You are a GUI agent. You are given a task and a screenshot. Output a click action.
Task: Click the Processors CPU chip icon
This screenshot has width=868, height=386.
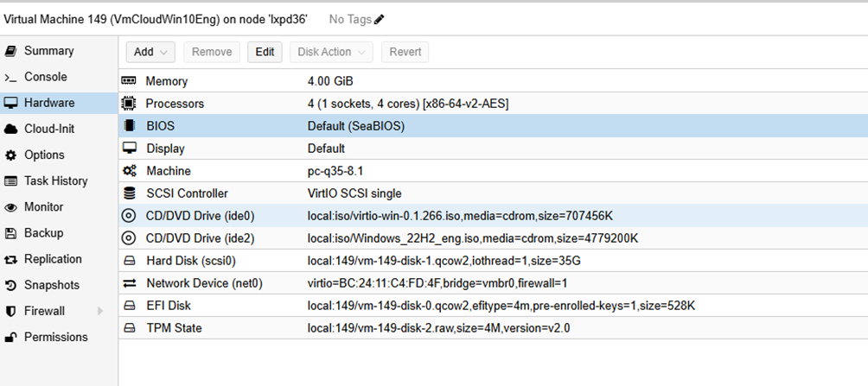(129, 104)
